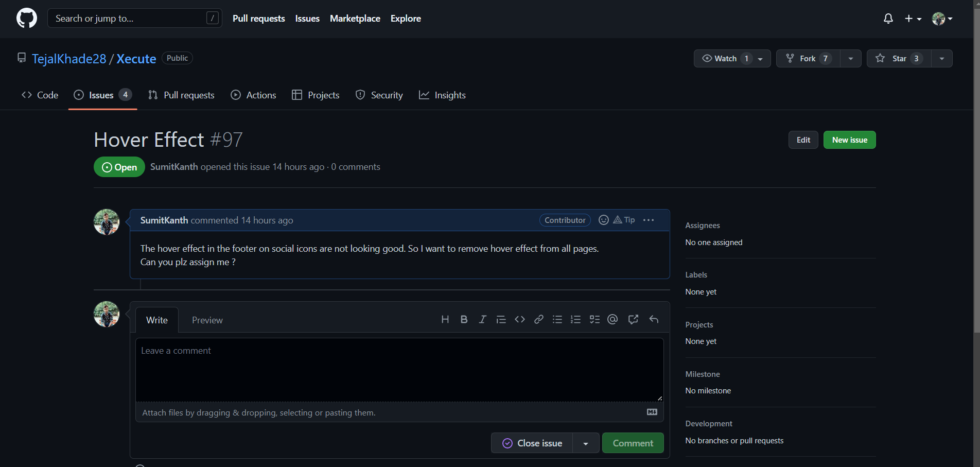Click the Fork button
Image resolution: width=980 pixels, height=467 pixels.
coord(808,58)
